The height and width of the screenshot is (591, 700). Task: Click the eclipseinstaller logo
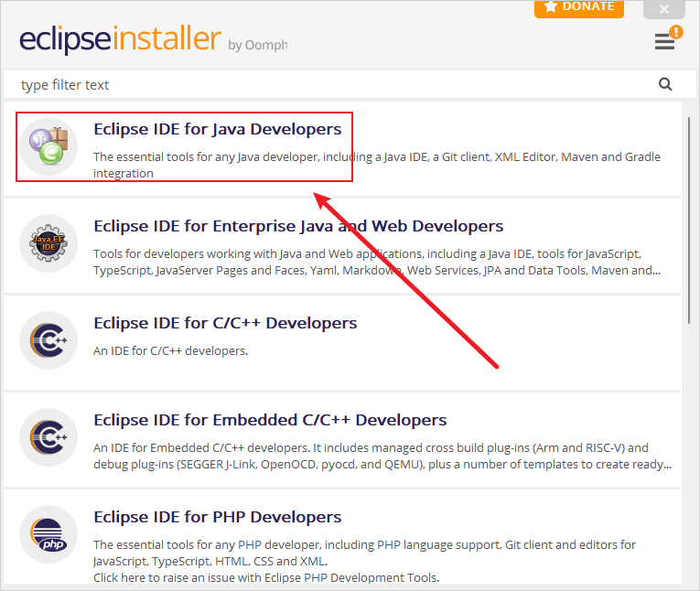(120, 38)
